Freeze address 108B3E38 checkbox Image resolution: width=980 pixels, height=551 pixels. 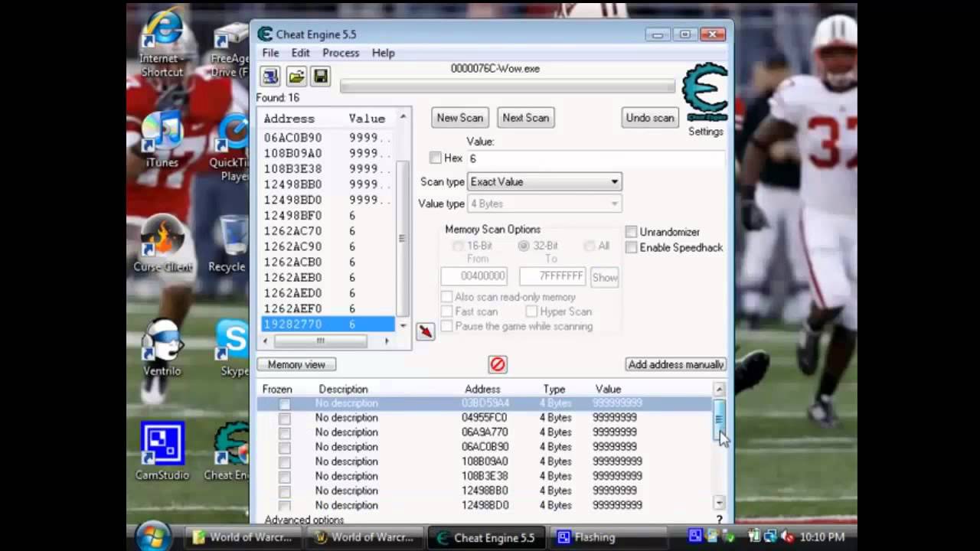(x=285, y=476)
